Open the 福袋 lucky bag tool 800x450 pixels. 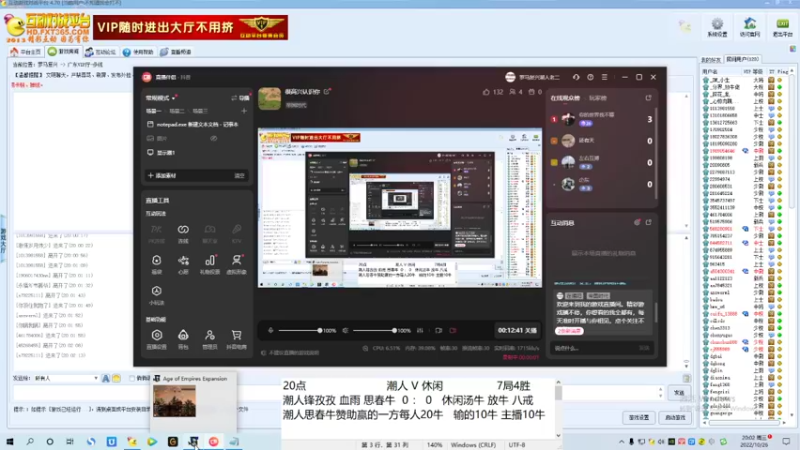click(157, 261)
